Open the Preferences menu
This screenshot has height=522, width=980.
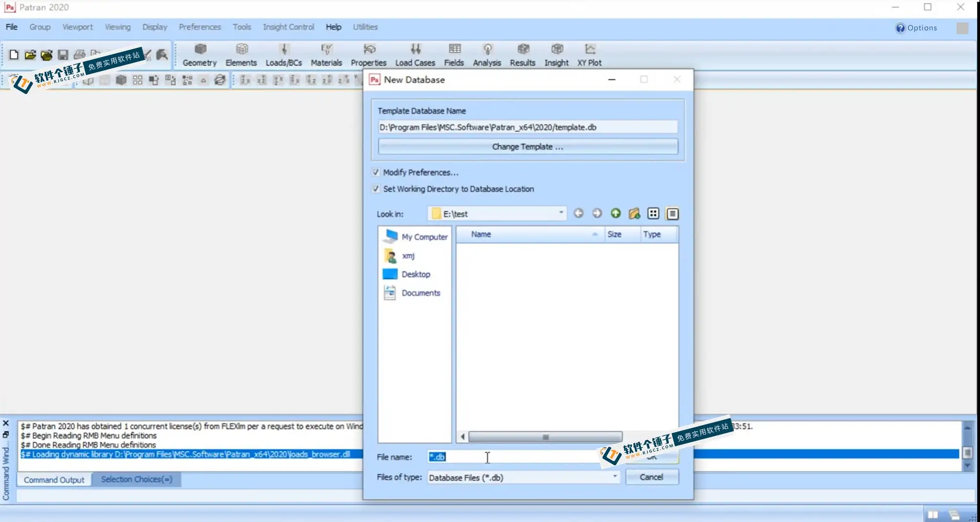tap(200, 27)
